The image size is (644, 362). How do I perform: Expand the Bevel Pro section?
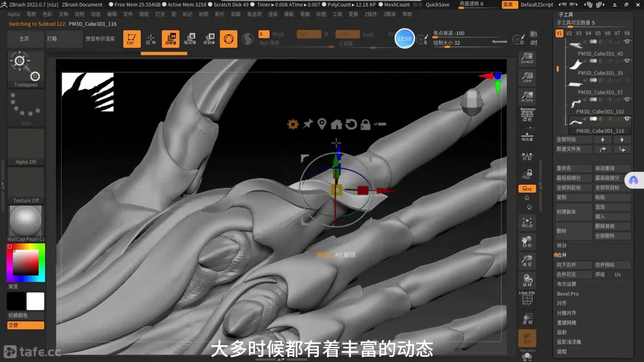tap(568, 294)
